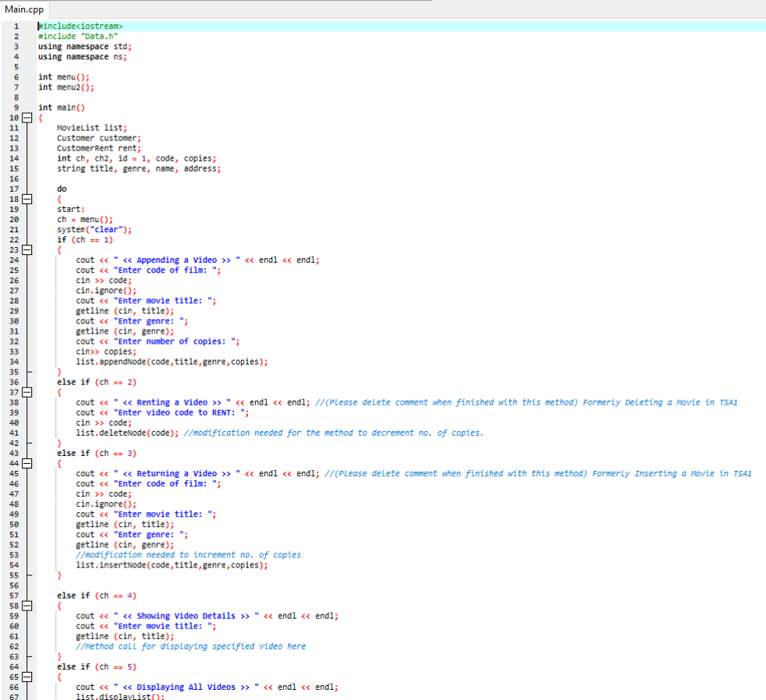Click on 'using namespace ns;' line
The width and height of the screenshot is (766, 700).
pos(83,57)
